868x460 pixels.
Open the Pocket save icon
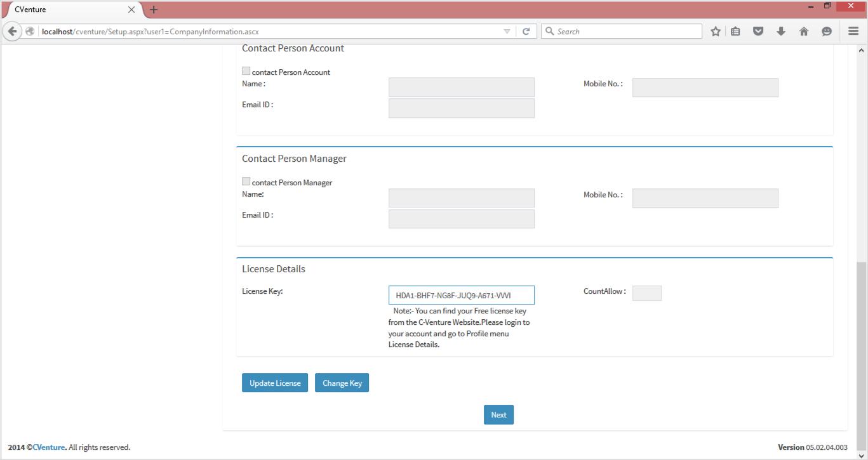click(758, 32)
